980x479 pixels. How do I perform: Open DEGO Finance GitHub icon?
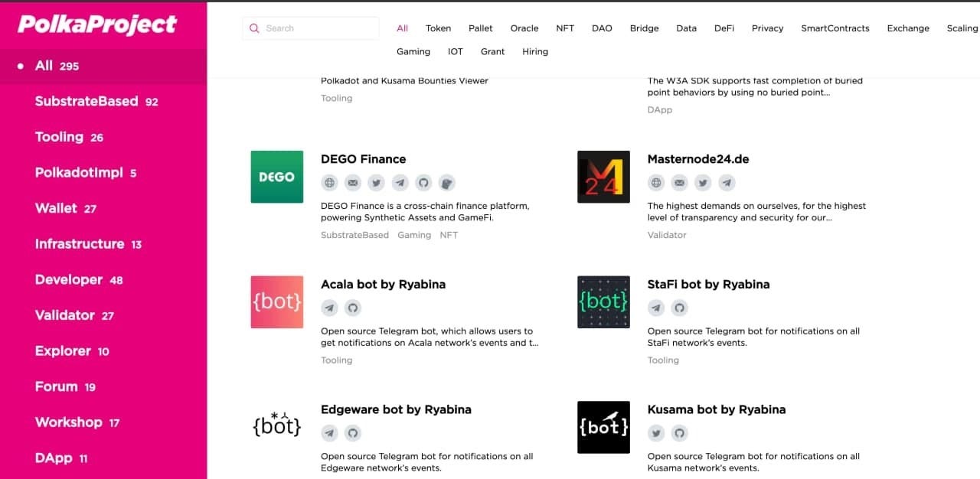[x=423, y=183]
